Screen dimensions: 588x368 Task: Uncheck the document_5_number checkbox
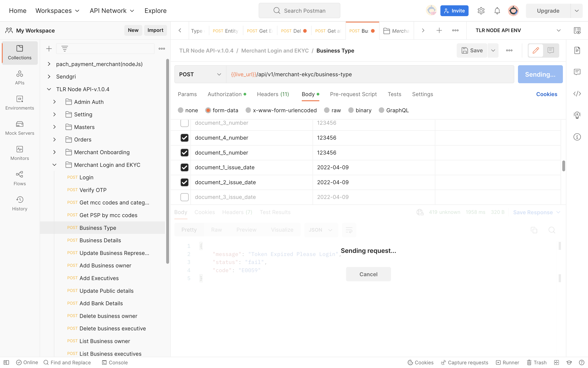(x=184, y=153)
